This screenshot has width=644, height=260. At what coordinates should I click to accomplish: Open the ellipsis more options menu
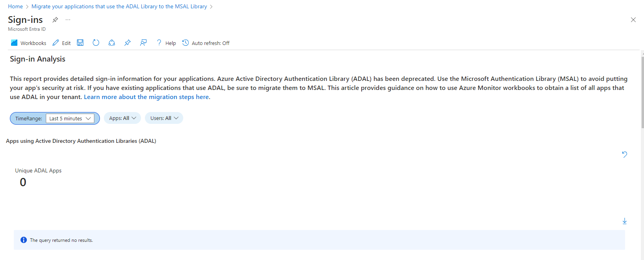(68, 20)
